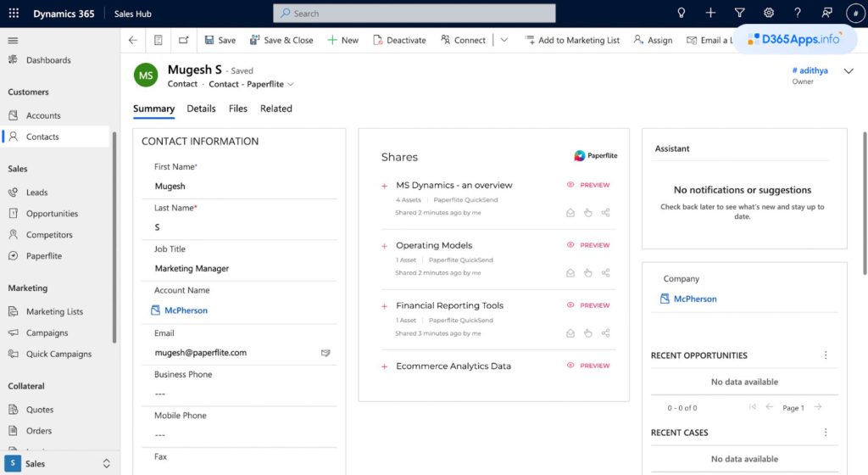868x475 pixels.
Task: Click New in the command bar
Action: (342, 40)
